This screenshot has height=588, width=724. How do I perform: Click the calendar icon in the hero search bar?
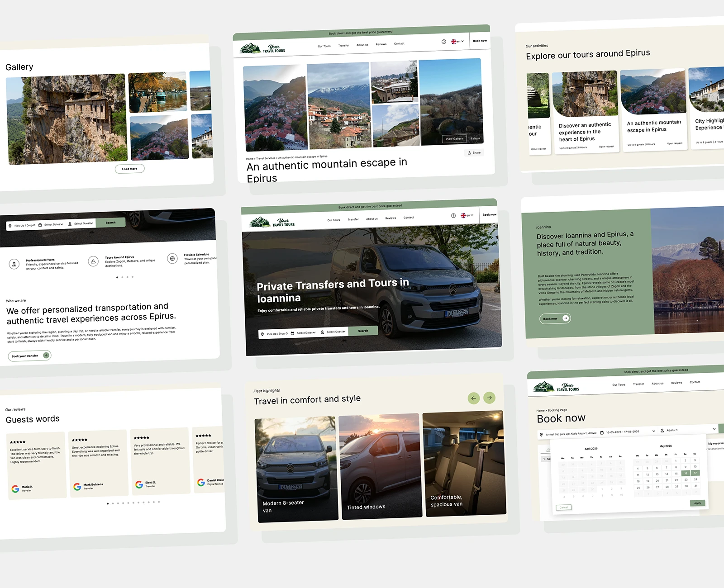292,333
